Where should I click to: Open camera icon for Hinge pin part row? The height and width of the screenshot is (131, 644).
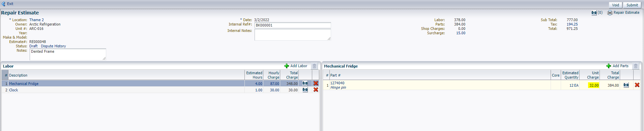click(626, 85)
